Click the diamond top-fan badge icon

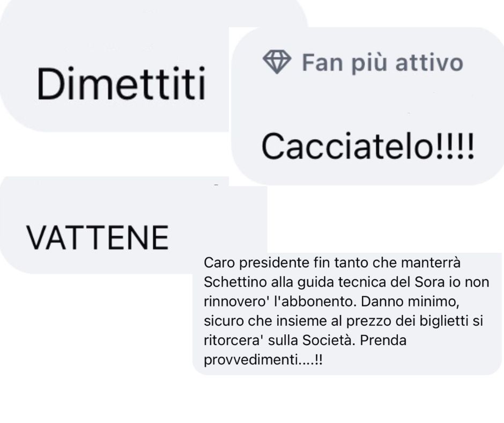[x=277, y=62]
